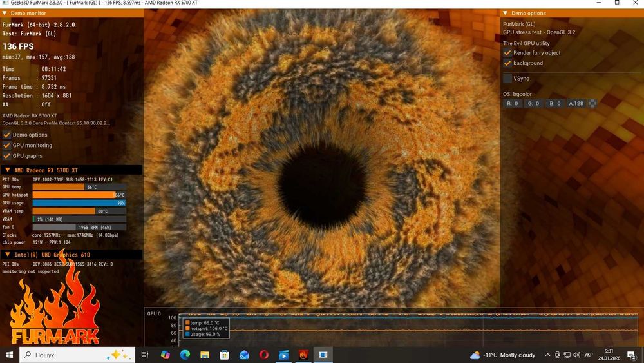Open Microsoft Store from the taskbar
Screen dimensions: 644x363
coord(224,355)
